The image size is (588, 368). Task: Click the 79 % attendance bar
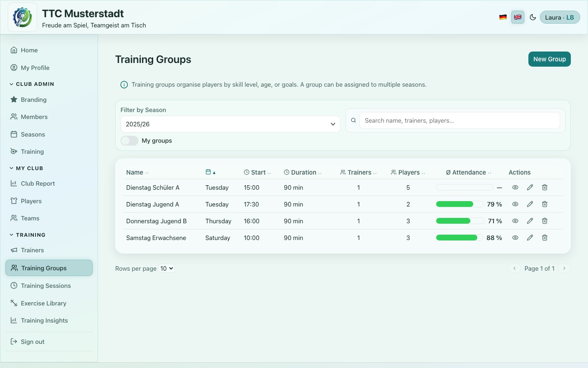(460, 204)
